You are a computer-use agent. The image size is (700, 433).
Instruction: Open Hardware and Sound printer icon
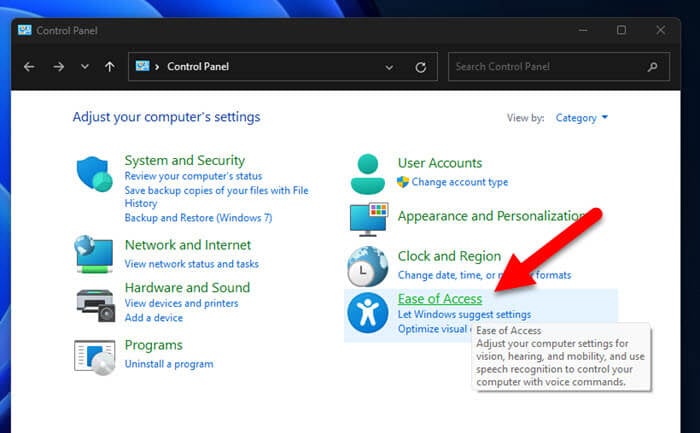(96, 305)
